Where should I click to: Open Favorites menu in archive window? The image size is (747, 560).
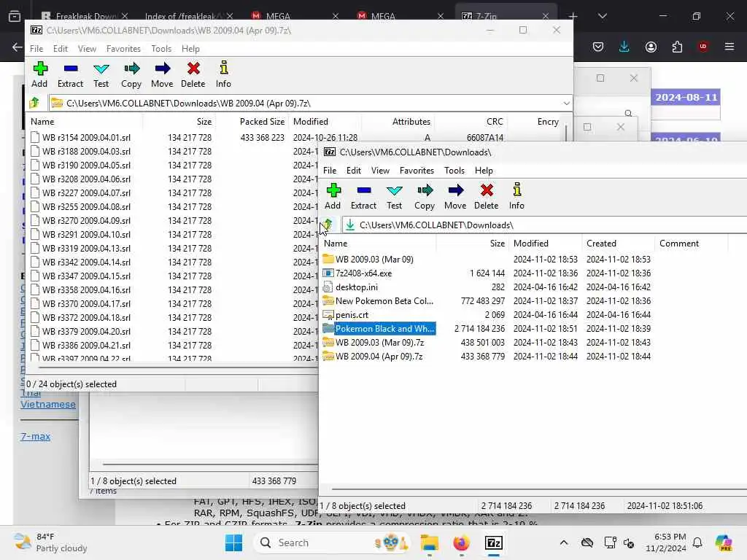tap(123, 49)
